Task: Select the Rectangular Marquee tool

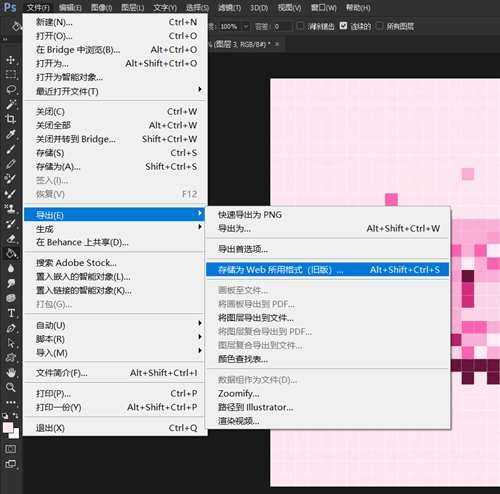Action: 11,74
